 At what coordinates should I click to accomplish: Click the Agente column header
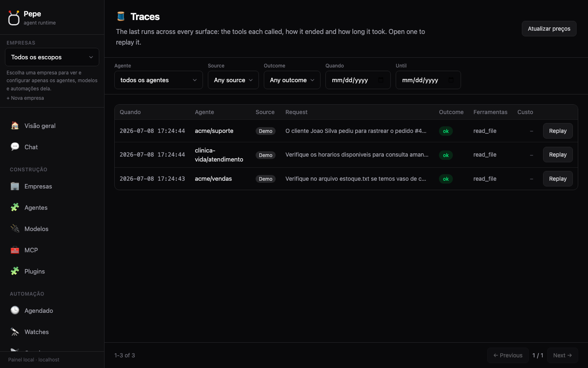pyautogui.click(x=204, y=112)
